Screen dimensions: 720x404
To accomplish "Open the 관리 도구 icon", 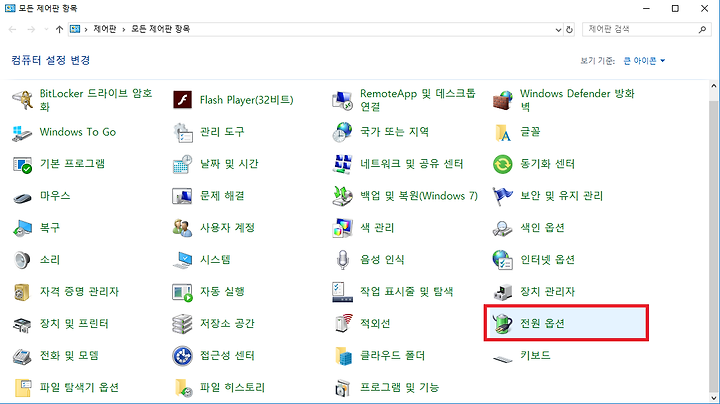I will pos(182,132).
